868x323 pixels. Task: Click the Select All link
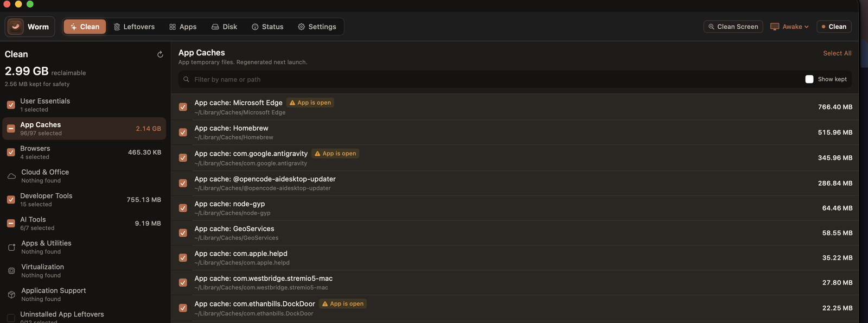click(x=837, y=53)
